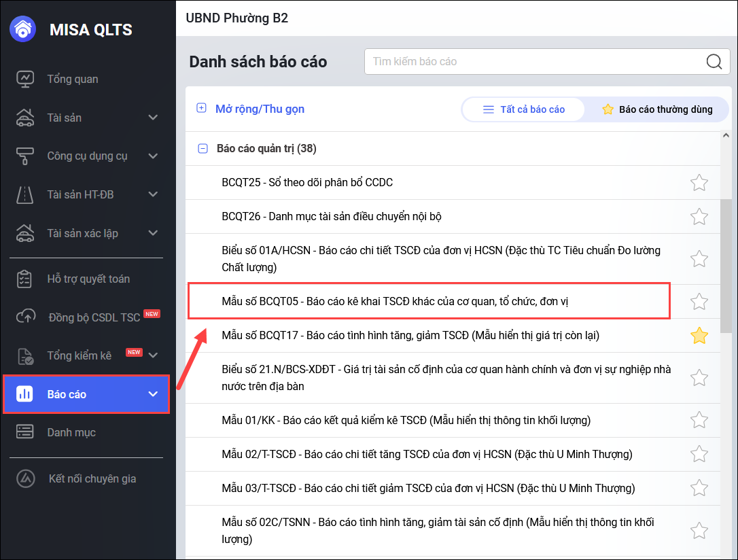Star the Biểu số 01A/HCSN report
Screen dimensions: 738x560
click(699, 259)
